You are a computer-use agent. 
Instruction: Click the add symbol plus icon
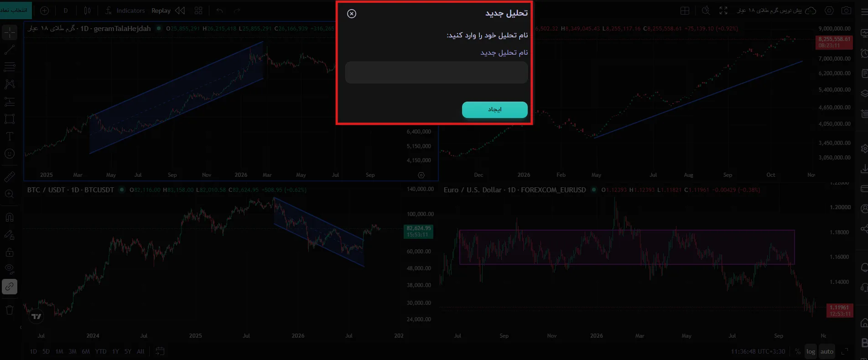44,10
